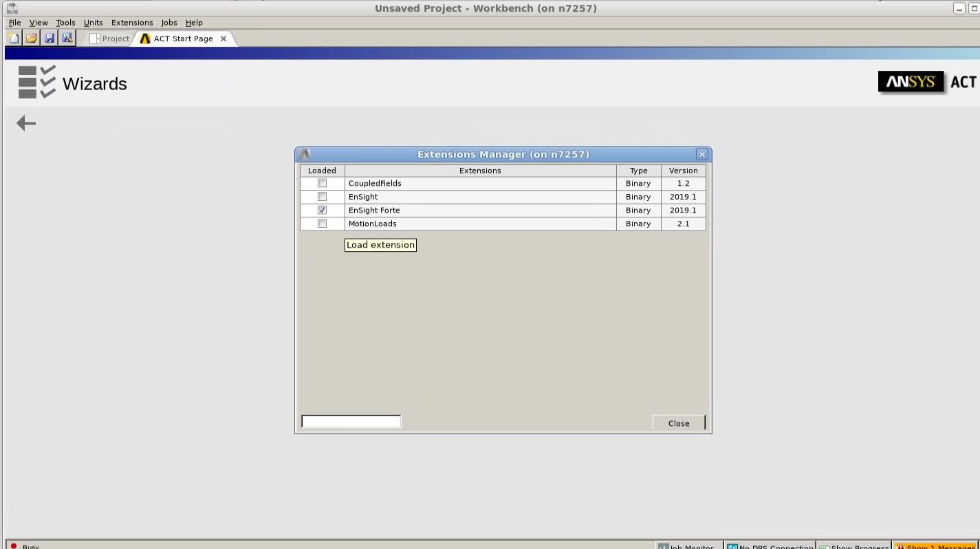
Task: Click No DPS Connection status button
Action: [x=770, y=546]
